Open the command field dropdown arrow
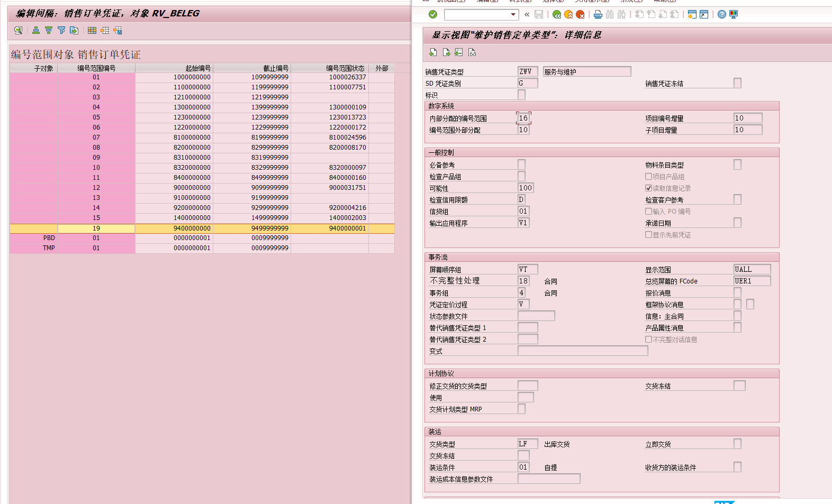 513,14
